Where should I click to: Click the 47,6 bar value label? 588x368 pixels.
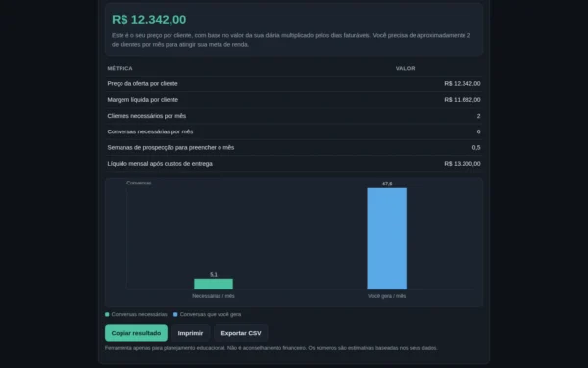pos(387,184)
